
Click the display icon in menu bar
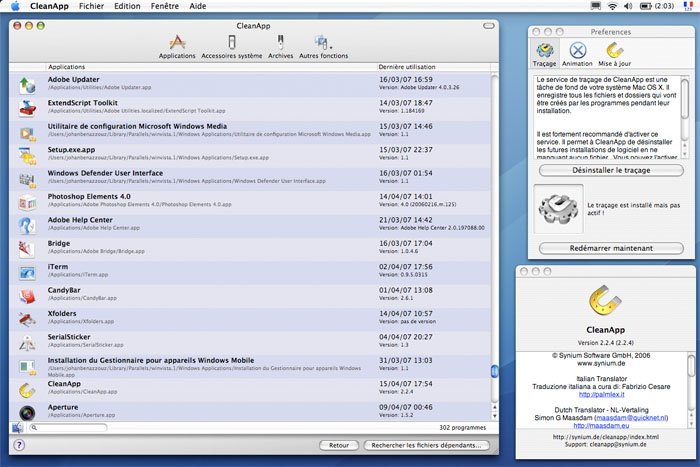(596, 6)
